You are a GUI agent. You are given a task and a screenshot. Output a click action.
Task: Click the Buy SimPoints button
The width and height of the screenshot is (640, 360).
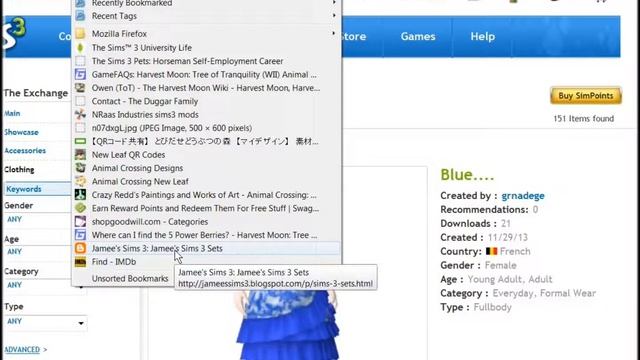[x=586, y=96]
